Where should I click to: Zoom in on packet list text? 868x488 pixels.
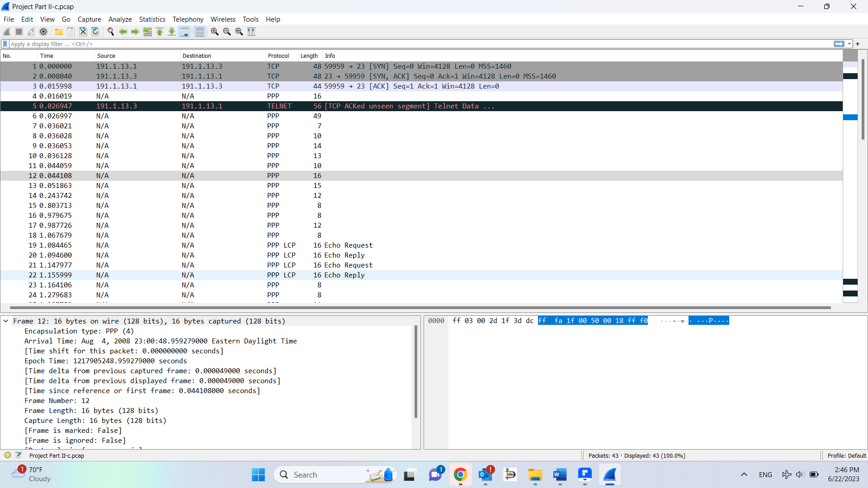[215, 32]
